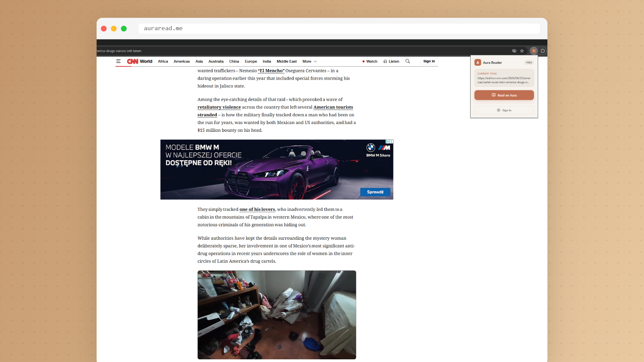Open the Middle East section

(286, 61)
